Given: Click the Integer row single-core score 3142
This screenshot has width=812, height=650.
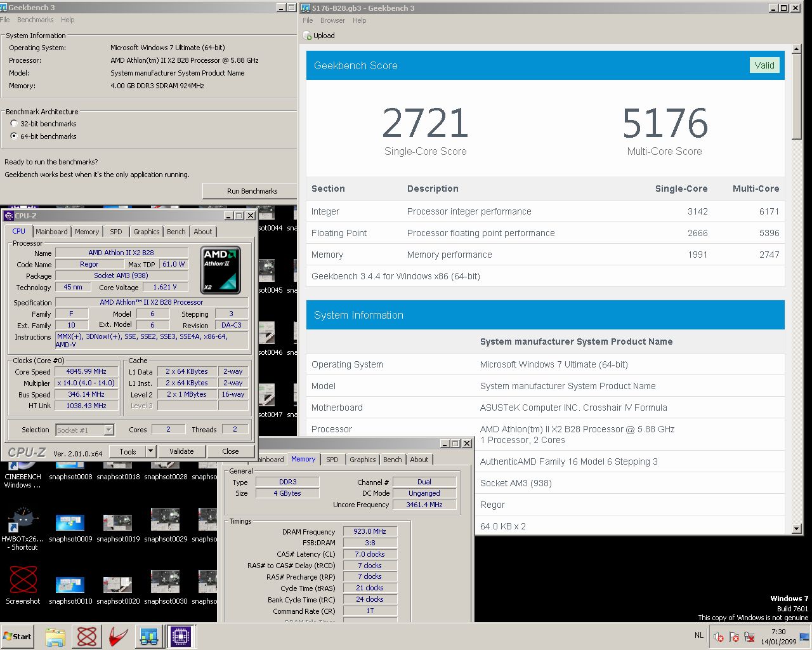Looking at the screenshot, I should point(697,211).
